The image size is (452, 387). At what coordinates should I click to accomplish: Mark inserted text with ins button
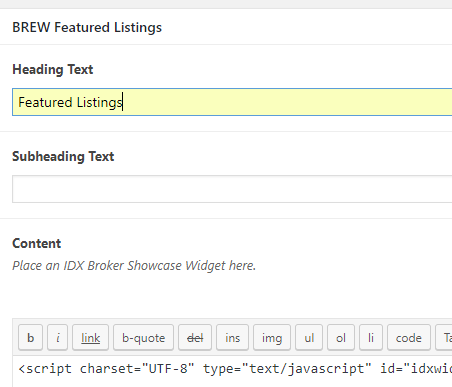tap(232, 337)
